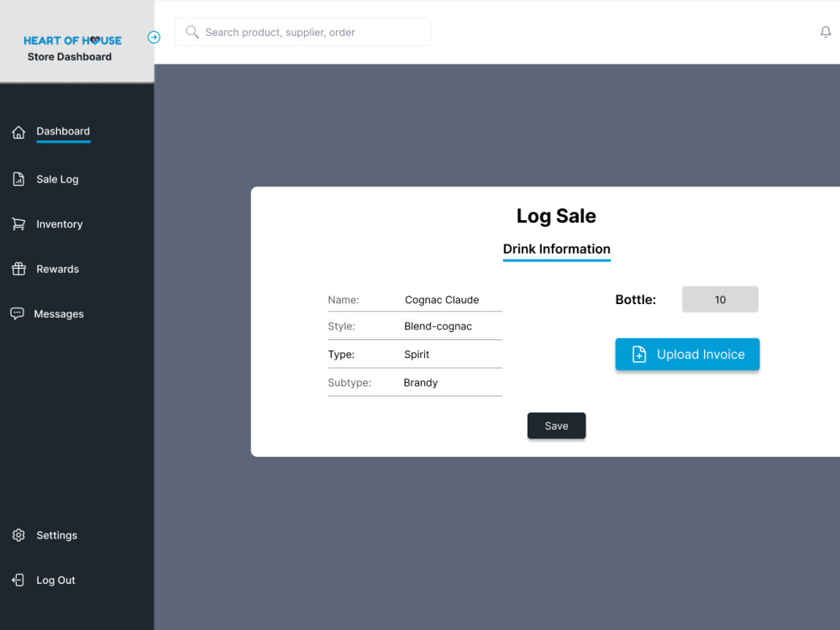Click the search magnifier icon

coord(192,32)
